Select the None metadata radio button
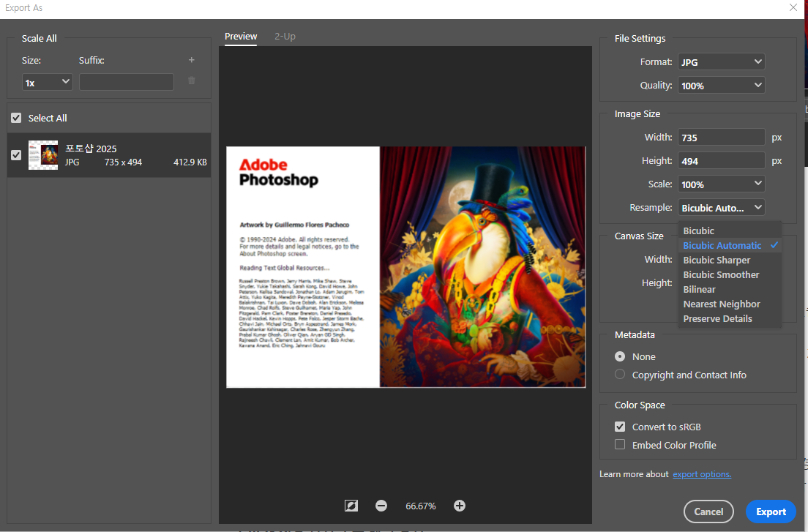808x532 pixels. pos(620,356)
